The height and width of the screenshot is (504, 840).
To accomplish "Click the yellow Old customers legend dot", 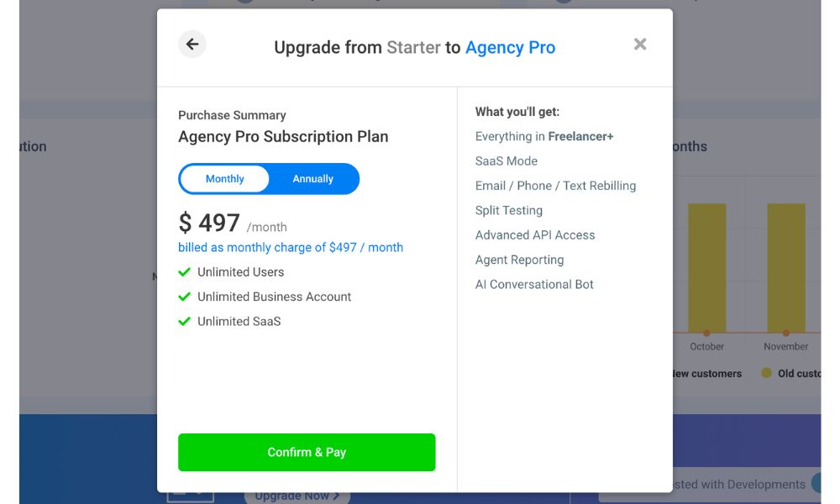I will pyautogui.click(x=766, y=373).
